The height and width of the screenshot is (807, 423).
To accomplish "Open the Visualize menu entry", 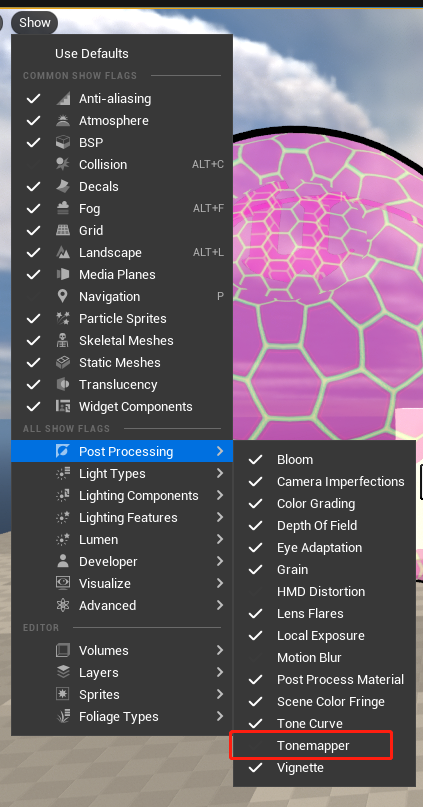I will point(122,584).
